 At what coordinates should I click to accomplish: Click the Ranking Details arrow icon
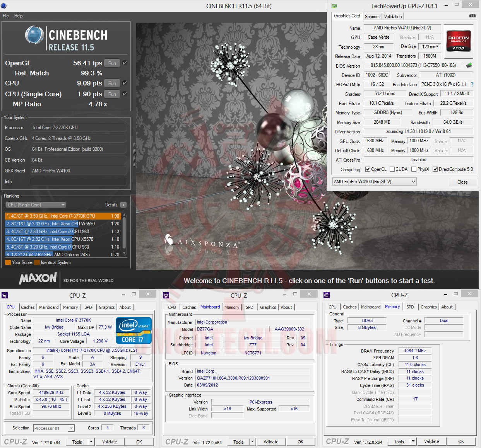[123, 205]
